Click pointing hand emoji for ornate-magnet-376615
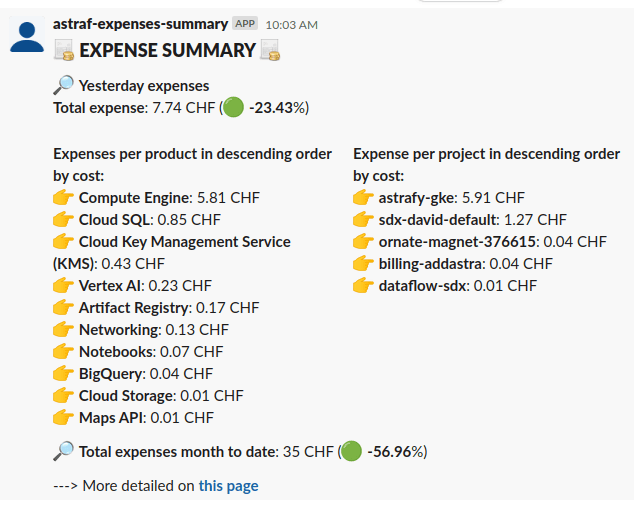The image size is (634, 506). point(363,242)
